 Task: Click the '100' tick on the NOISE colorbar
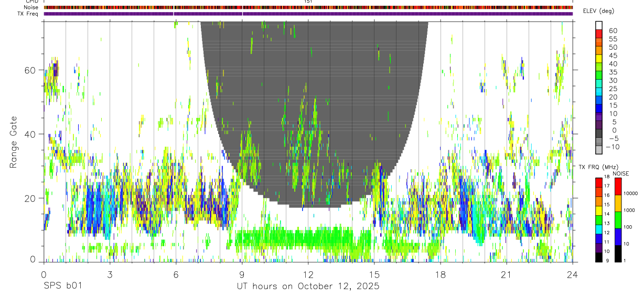(628, 227)
